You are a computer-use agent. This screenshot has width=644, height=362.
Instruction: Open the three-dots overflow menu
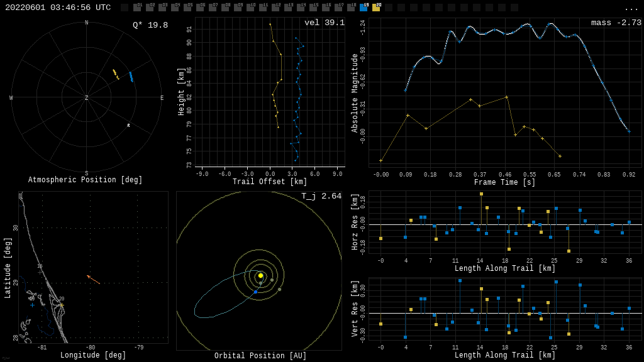(x=631, y=8)
